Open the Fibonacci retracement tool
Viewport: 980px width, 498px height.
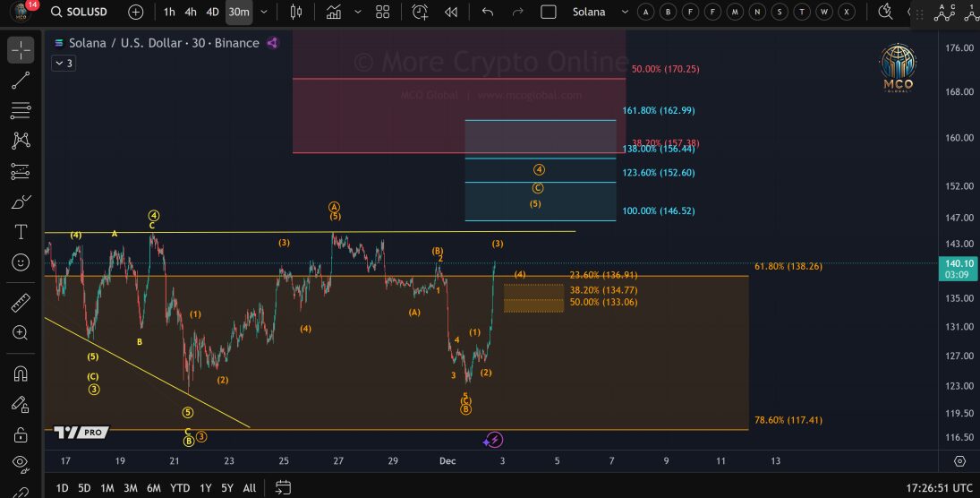pos(21,111)
